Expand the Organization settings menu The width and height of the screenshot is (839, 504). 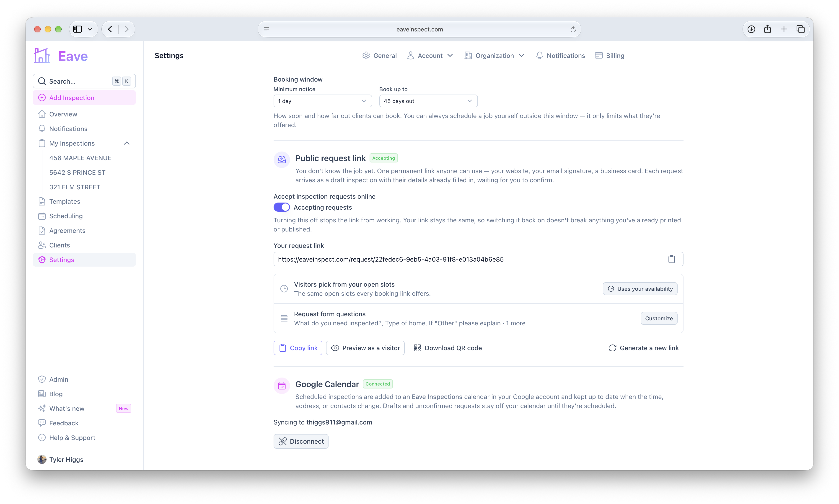(x=494, y=55)
